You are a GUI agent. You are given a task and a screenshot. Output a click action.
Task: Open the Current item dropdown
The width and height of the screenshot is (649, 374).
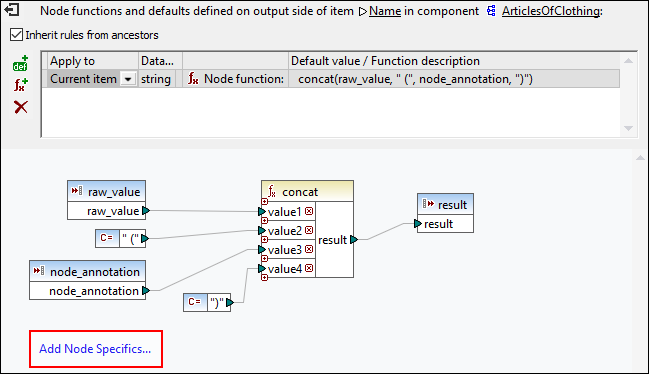[128, 79]
